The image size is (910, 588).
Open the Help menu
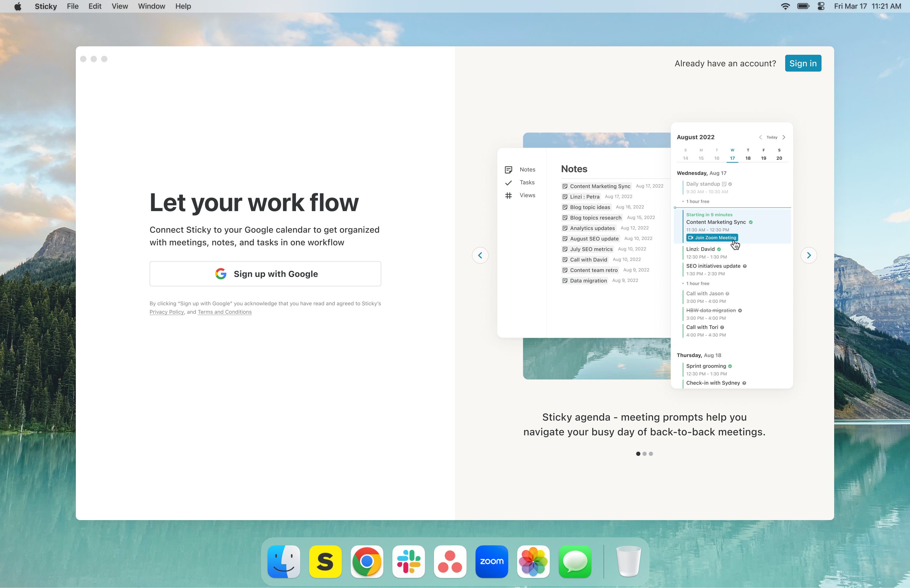(x=183, y=6)
